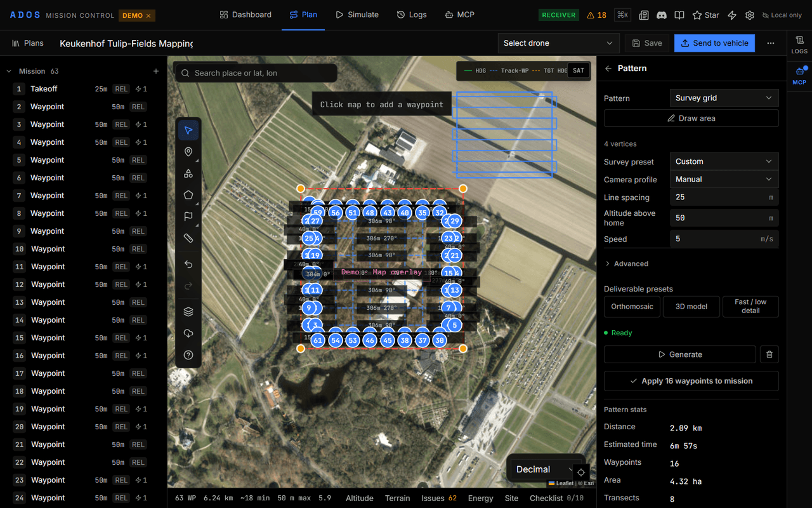
Task: Delete pattern with the trash icon
Action: (769, 354)
